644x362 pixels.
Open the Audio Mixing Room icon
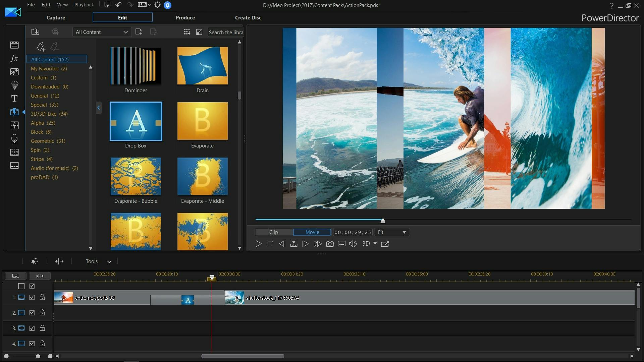[14, 125]
